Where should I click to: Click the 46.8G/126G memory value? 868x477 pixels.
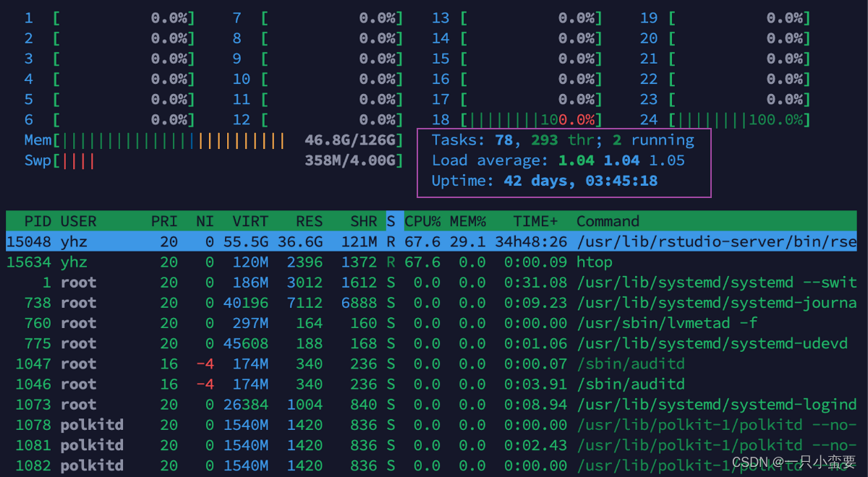click(350, 140)
